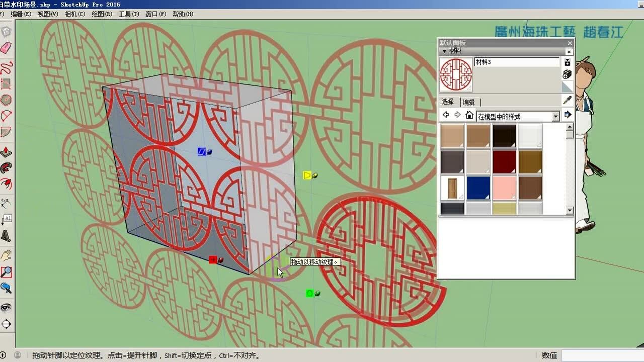
Task: Click the sample paint eyedropper in Materials panel
Action: 567,100
